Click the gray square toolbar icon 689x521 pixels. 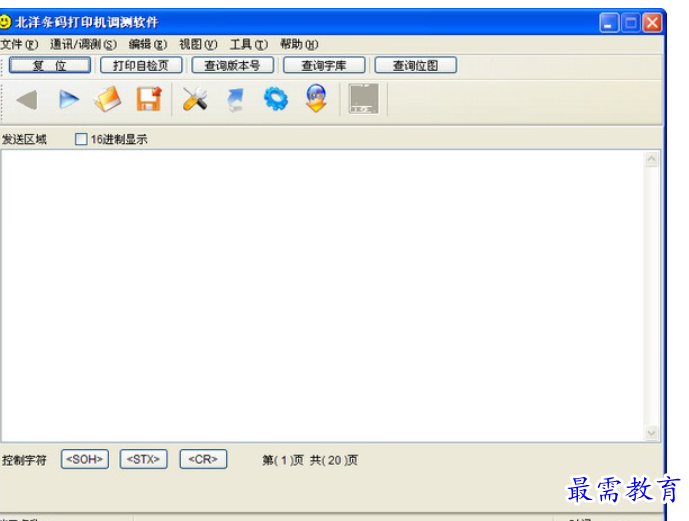[364, 98]
